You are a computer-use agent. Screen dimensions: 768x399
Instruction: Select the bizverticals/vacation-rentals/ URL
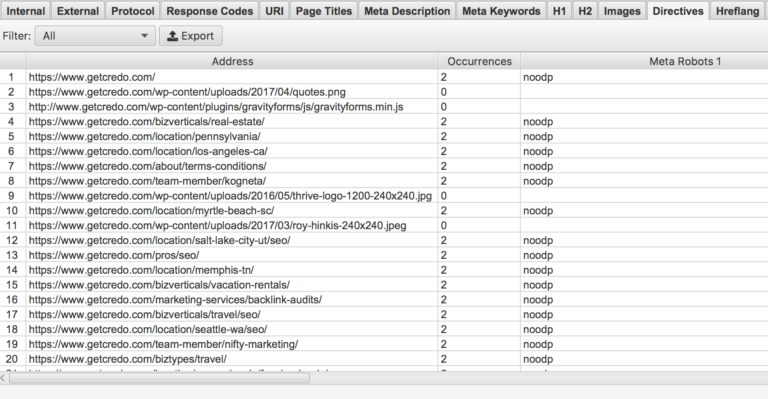pos(159,285)
